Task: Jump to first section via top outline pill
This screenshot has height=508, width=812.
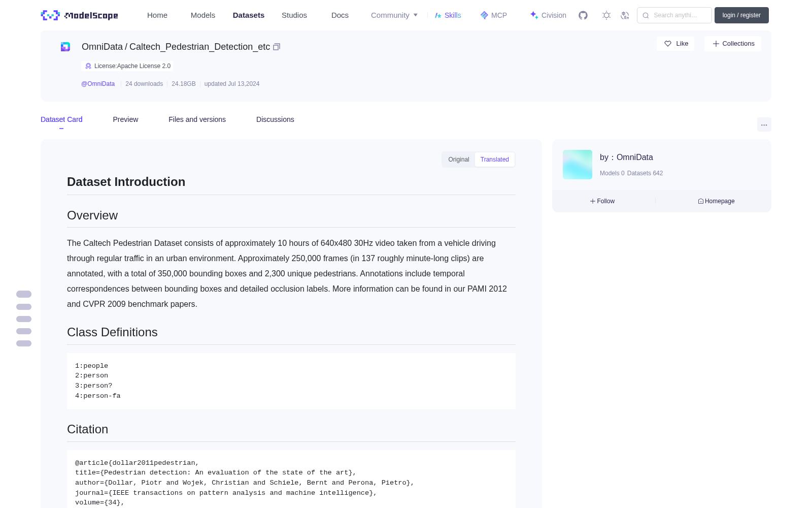Action: tap(24, 294)
